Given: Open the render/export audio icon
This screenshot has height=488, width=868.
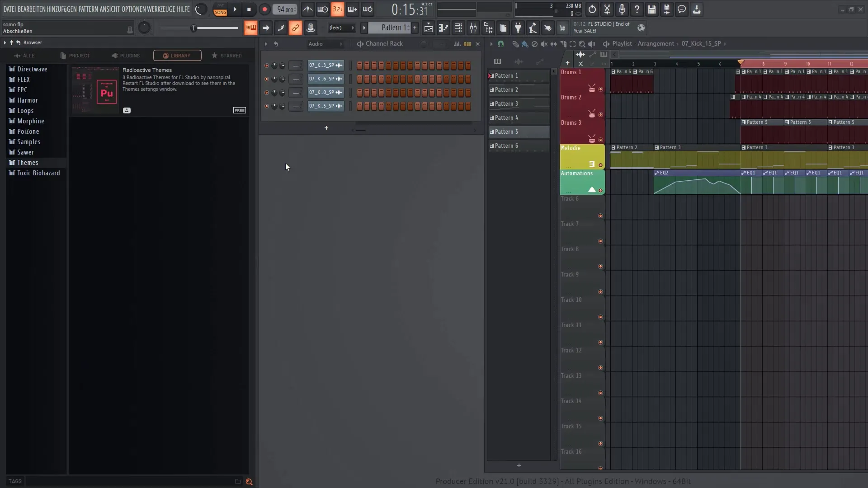Looking at the screenshot, I should pyautogui.click(x=667, y=9).
